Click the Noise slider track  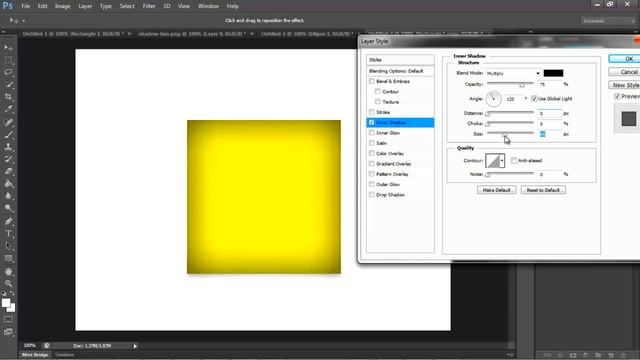510,174
